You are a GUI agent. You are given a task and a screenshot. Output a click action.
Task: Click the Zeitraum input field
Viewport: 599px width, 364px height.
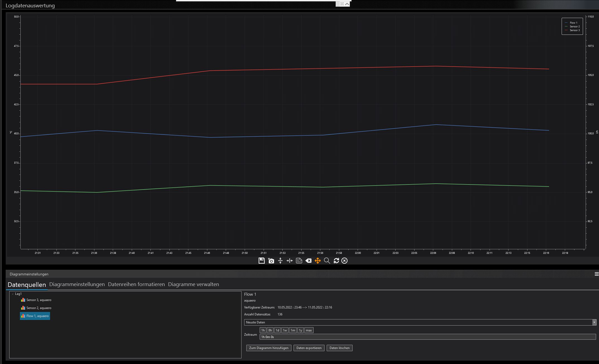tap(427, 337)
